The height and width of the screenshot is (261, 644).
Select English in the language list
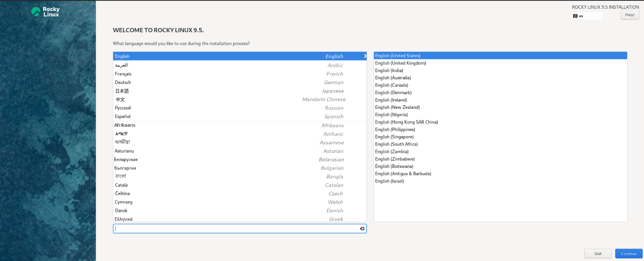tap(240, 56)
